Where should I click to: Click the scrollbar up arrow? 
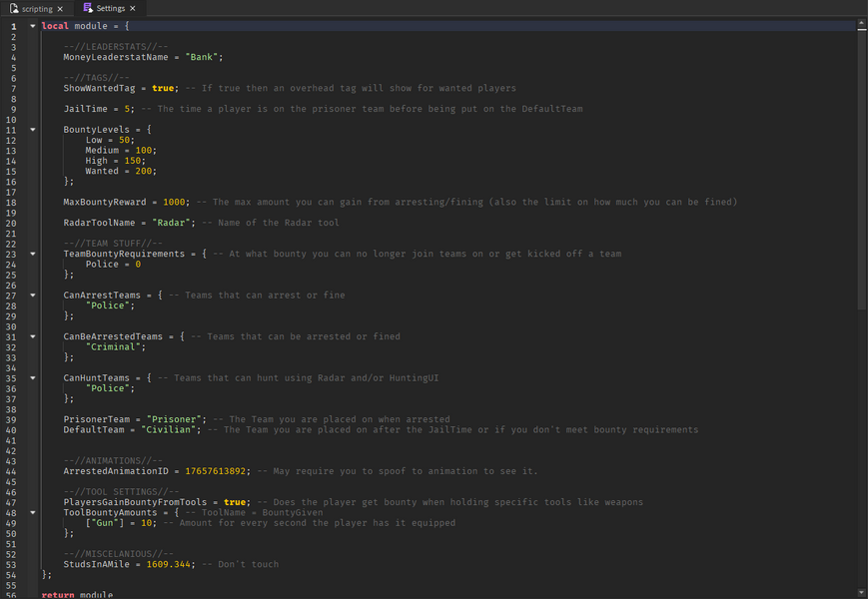click(862, 24)
